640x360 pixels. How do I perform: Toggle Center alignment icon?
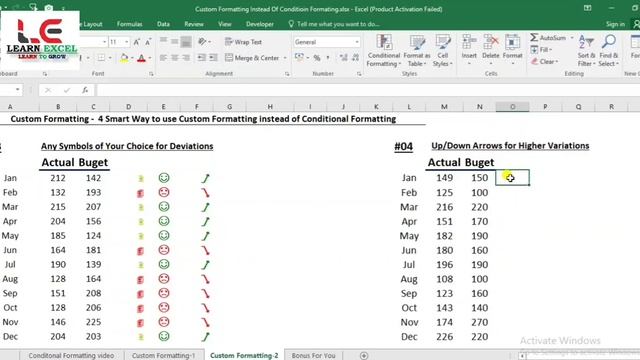point(174,58)
